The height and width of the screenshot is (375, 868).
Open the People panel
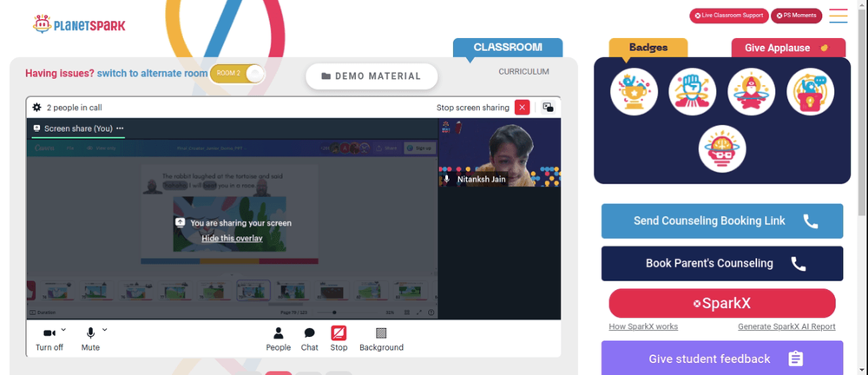[278, 339]
